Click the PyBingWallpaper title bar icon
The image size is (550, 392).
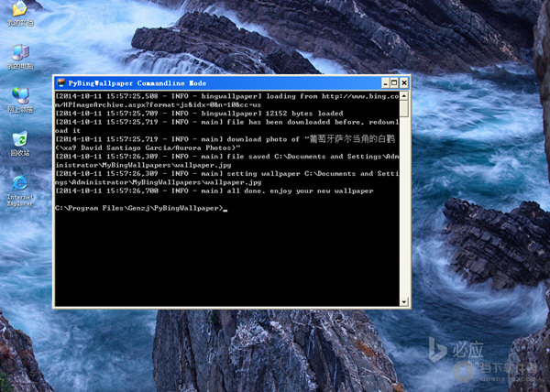pyautogui.click(x=61, y=83)
